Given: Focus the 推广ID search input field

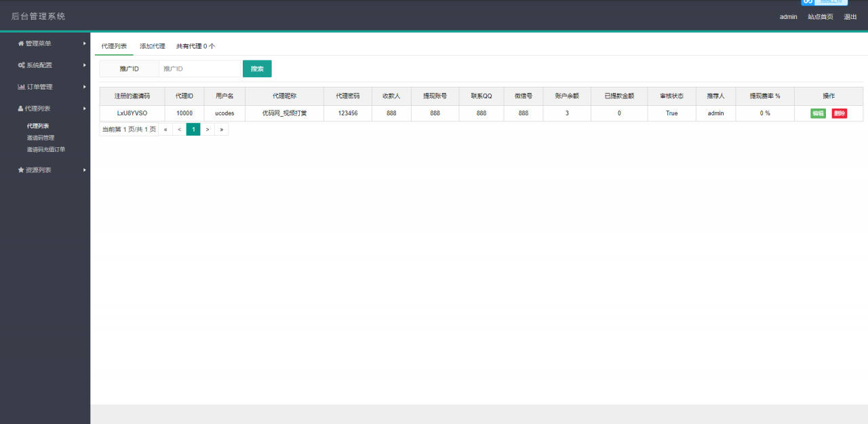Looking at the screenshot, I should coord(200,69).
